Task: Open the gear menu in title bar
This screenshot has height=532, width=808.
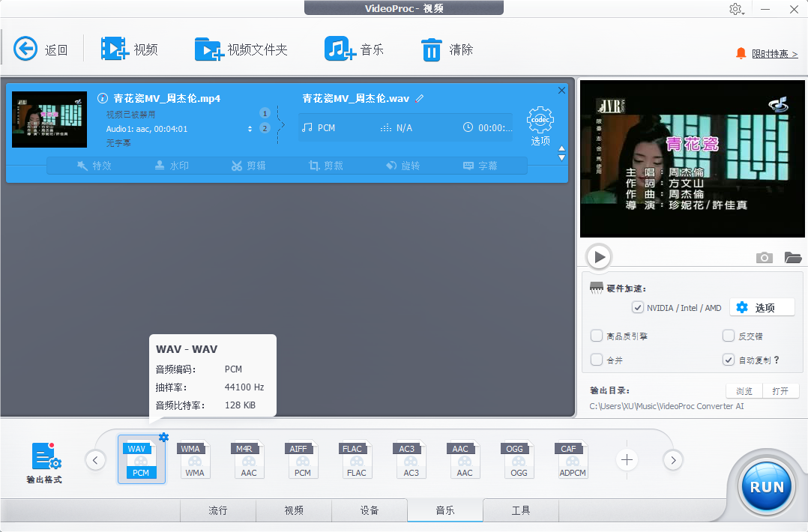Action: 735,9
